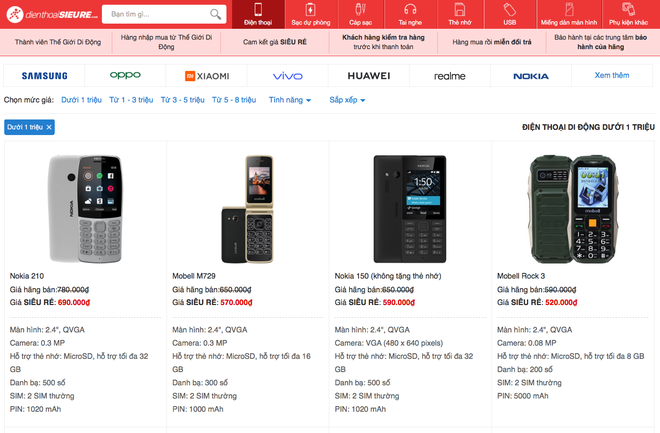Click 'ĐIỆN THOẠI DI ĐỘNG DƯỚI 1 TRIỆU' heading
This screenshot has height=433, width=660.
click(x=588, y=127)
